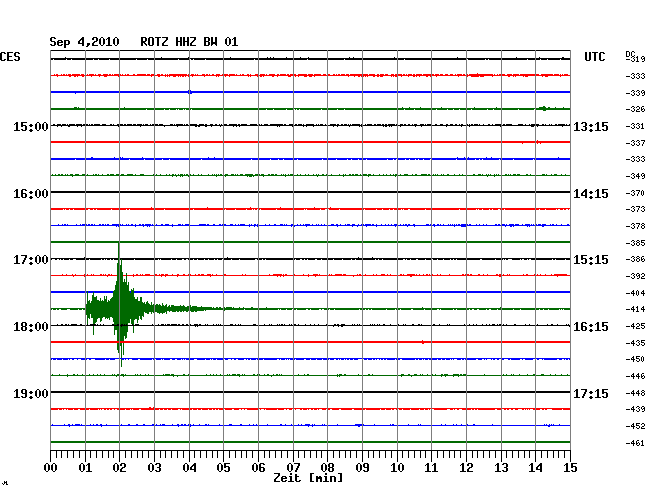The height and width of the screenshot is (494, 650).
Task: Click the DC offset value -349
Action: pos(635,176)
